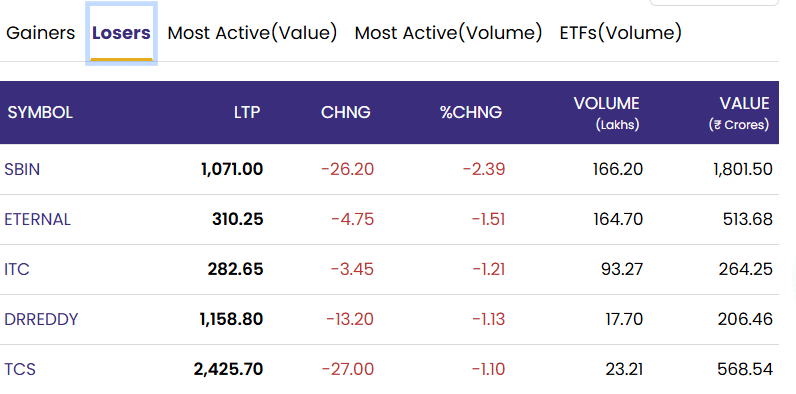Switch to the Gainers tab
Screen dimensions: 796x394
[40, 33]
